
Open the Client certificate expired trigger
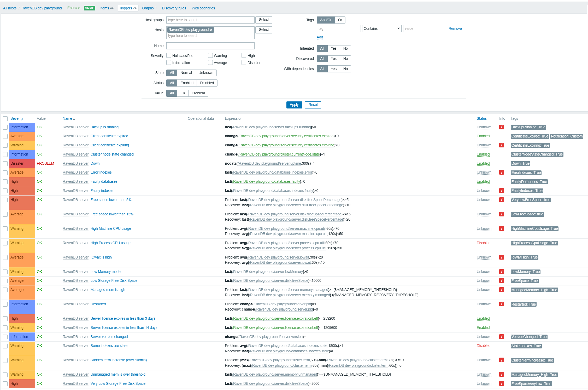coord(109,136)
